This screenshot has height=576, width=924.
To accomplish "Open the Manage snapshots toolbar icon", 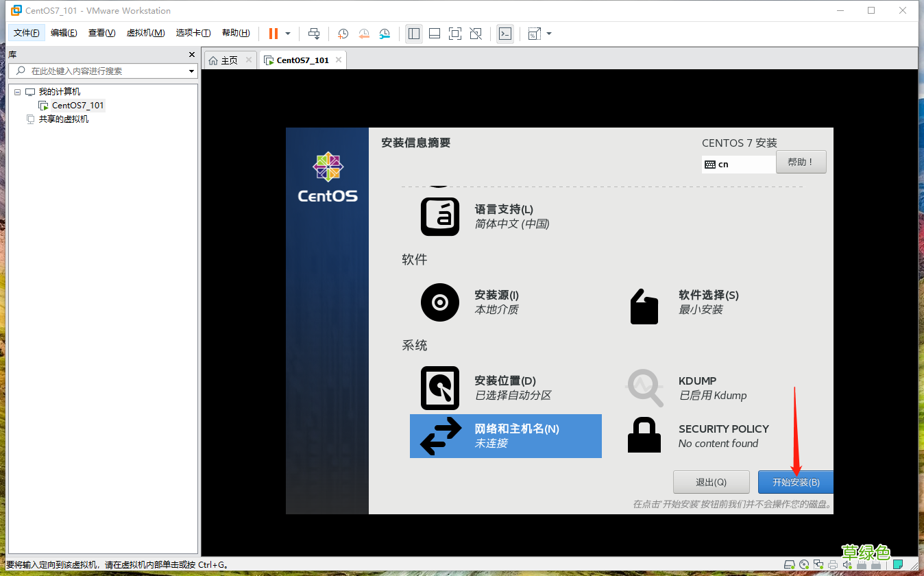I will point(385,33).
